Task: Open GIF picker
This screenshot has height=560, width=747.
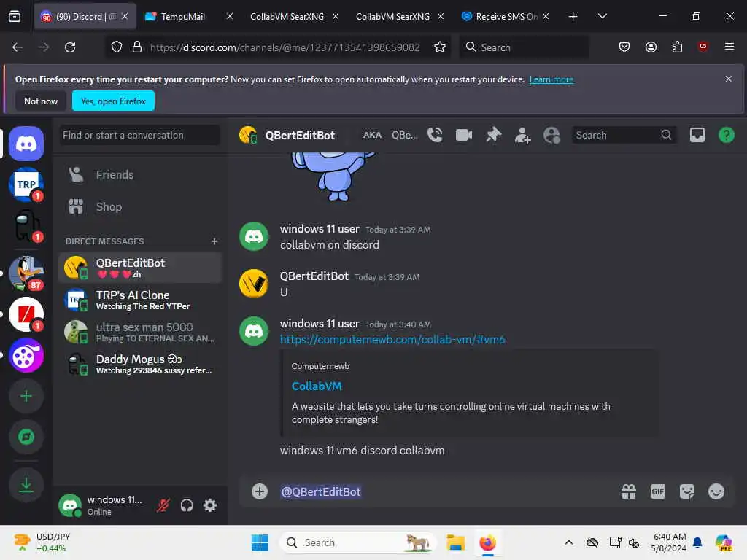Action: (657, 491)
